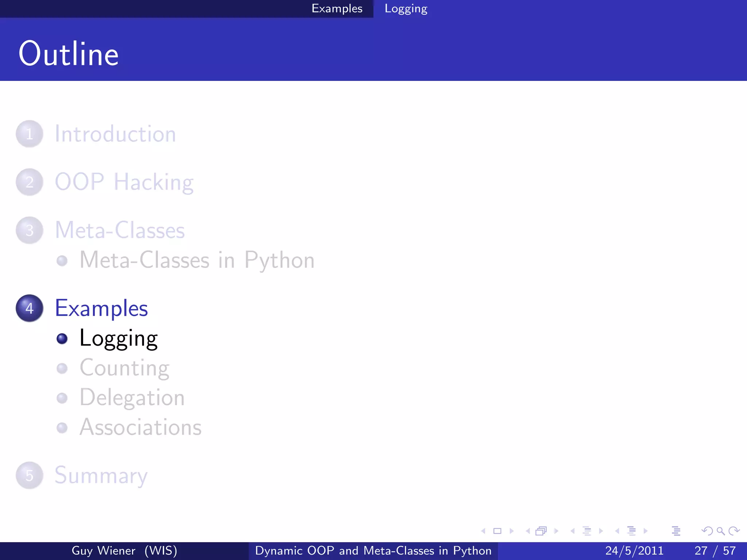Click the next slide arrow beside slide icon
This screenshot has height=560, width=747.
coord(512,531)
